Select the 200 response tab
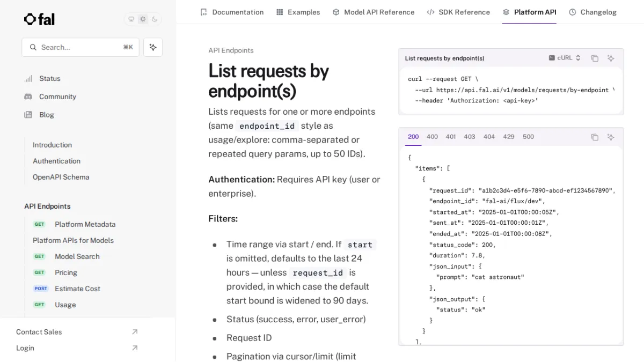This screenshot has height=362, width=644. pyautogui.click(x=413, y=137)
